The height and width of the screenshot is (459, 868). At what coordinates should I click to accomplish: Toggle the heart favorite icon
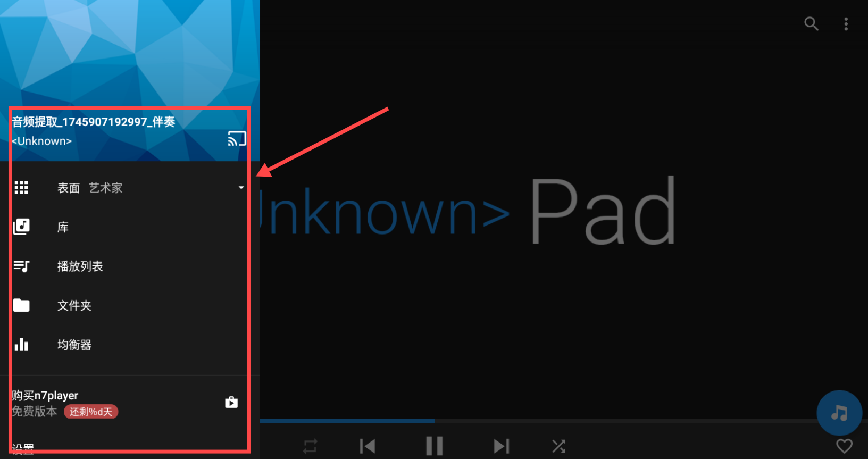tap(844, 446)
